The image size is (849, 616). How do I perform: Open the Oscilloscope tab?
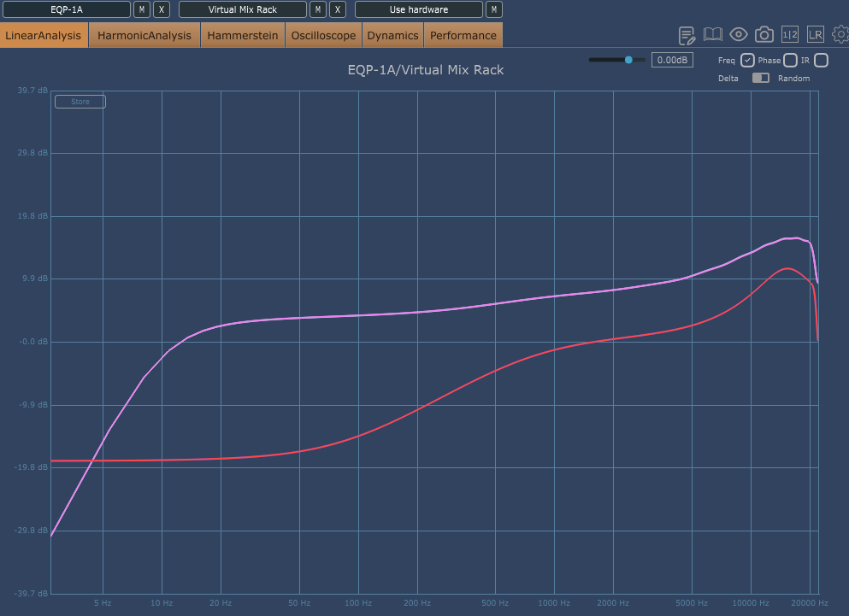click(323, 36)
